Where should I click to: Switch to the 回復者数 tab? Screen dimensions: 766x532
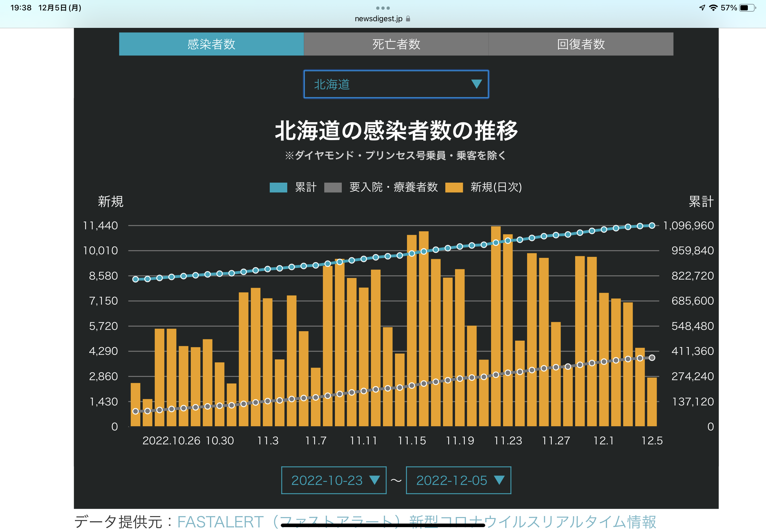coord(581,44)
